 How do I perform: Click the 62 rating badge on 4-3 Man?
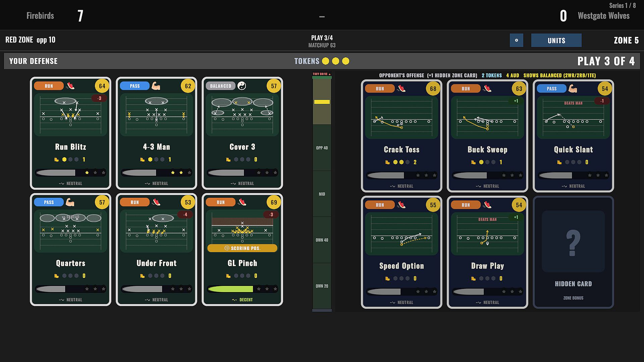(188, 86)
